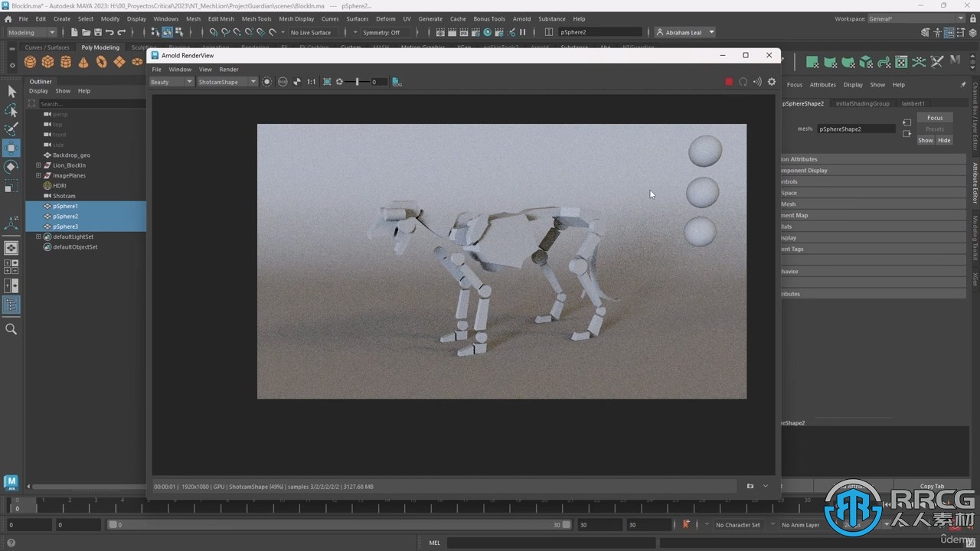Viewport: 980px width, 551px height.
Task: Pin the Attribute Editor with the pin icon
Action: click(x=963, y=84)
